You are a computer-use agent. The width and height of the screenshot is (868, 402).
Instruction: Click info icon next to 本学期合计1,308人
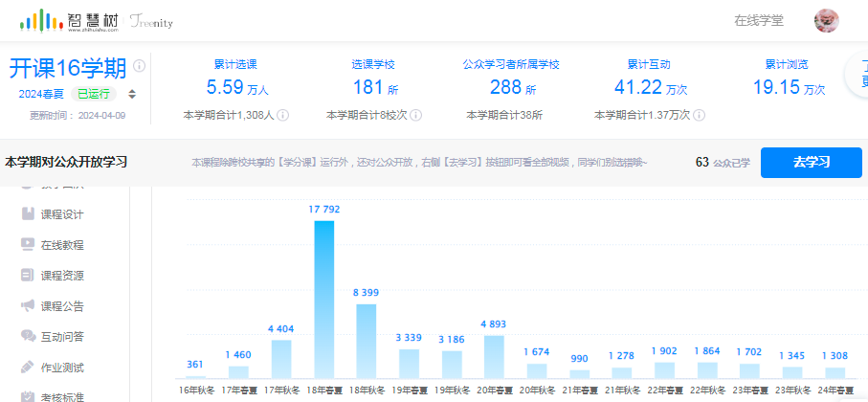[x=283, y=115]
